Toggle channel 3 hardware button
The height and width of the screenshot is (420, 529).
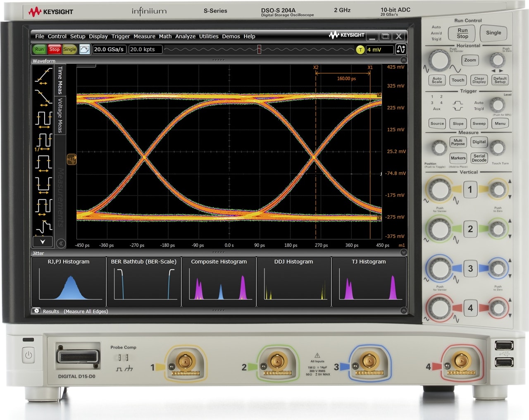pos(470,268)
